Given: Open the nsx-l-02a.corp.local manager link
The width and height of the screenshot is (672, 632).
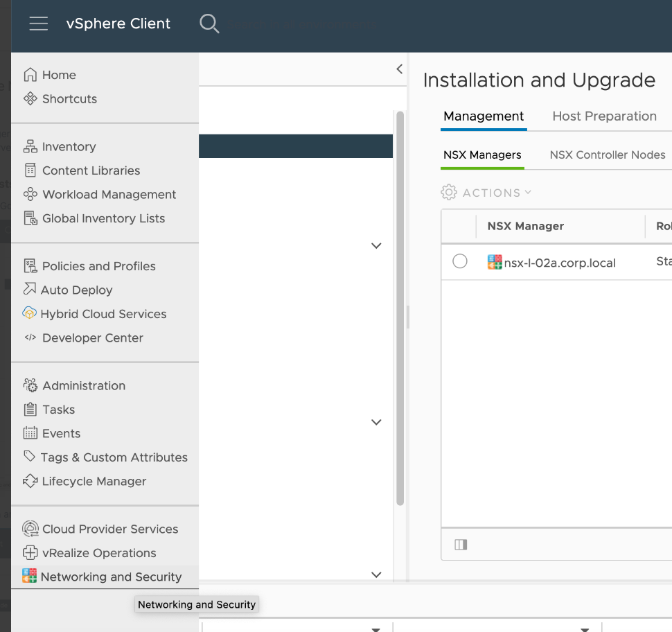Looking at the screenshot, I should 559,262.
